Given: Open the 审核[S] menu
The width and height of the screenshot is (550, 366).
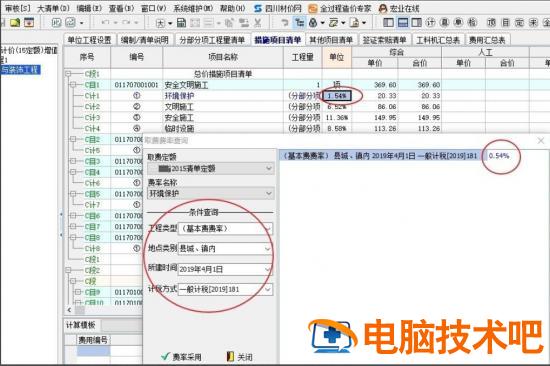Looking at the screenshot, I should pos(18,8).
